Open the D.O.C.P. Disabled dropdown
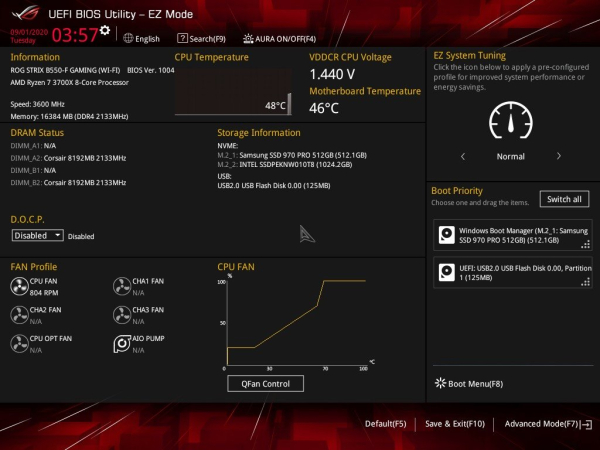This screenshot has height=450, width=600. click(38, 235)
